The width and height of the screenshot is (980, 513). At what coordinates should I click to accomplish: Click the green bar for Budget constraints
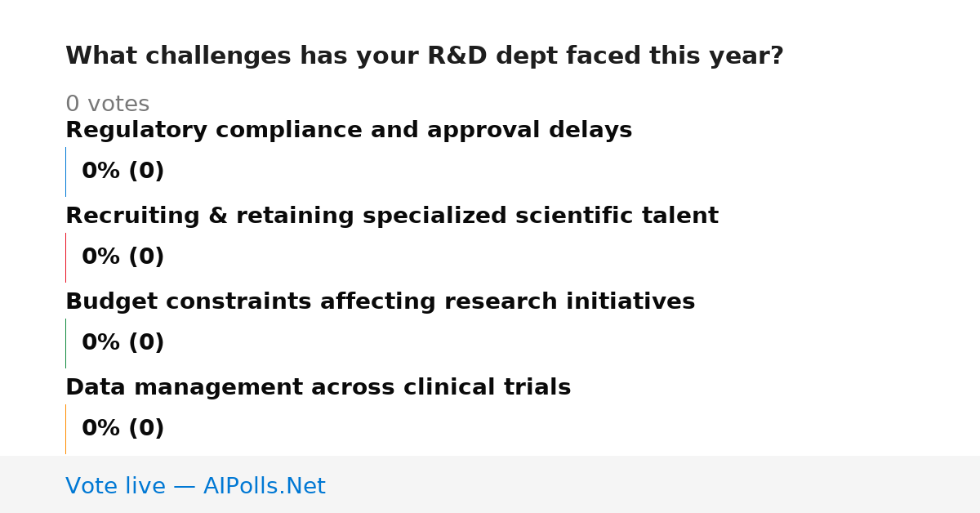coord(65,343)
